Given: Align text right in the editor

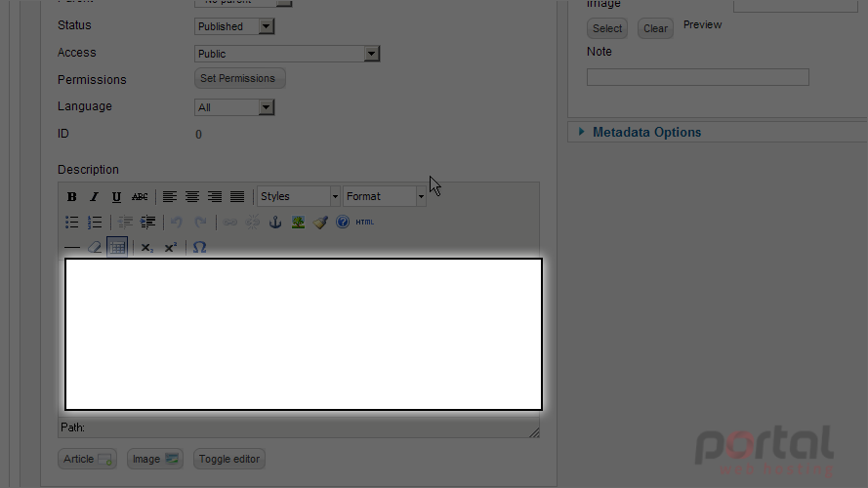Looking at the screenshot, I should (215, 196).
